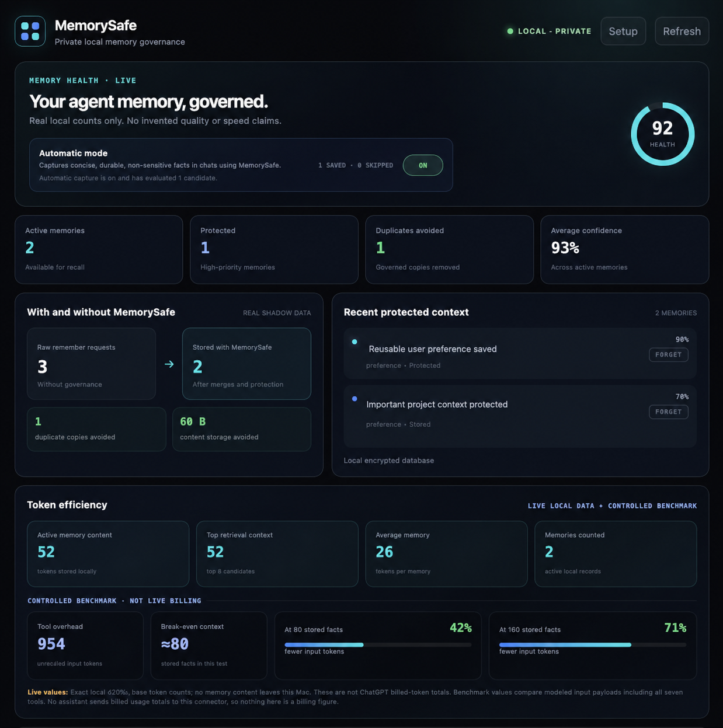Click the green LOCAL - PRIVATE status dot
Viewport: 723px width, 728px height.
pos(510,31)
